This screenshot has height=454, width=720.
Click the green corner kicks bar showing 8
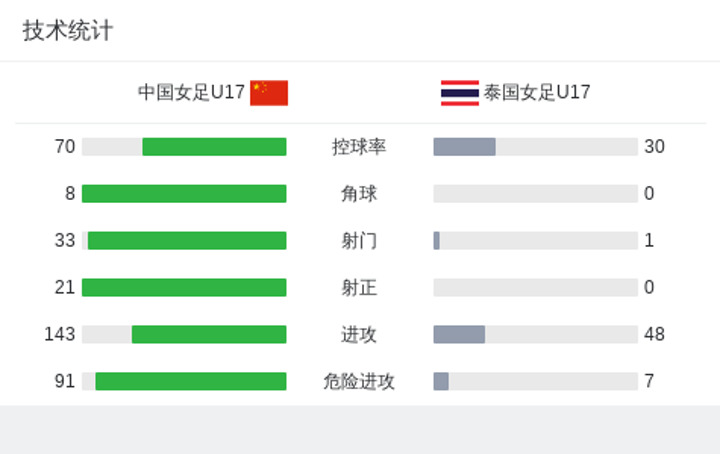(184, 194)
